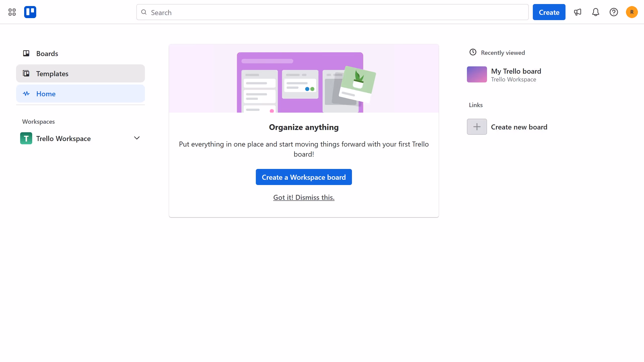Viewport: 644px width, 362px height.
Task: Click the plus icon for new board
Action: (x=477, y=127)
